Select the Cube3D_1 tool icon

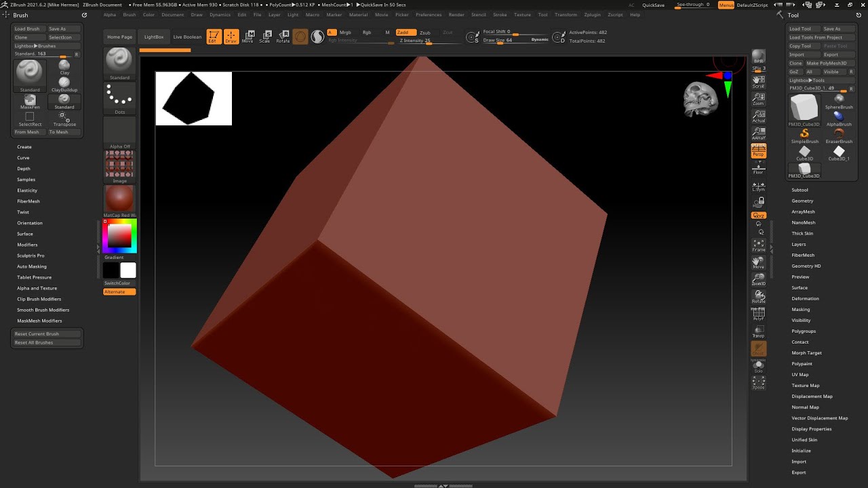[839, 153]
